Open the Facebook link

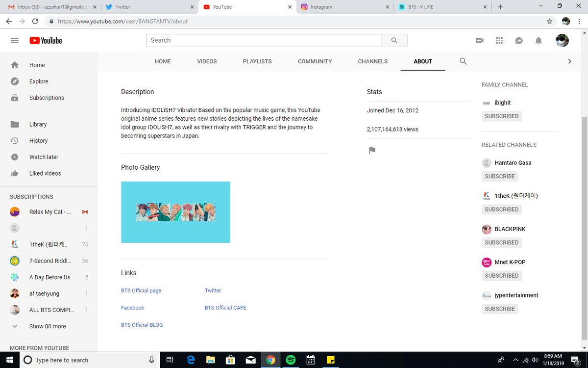tap(133, 308)
